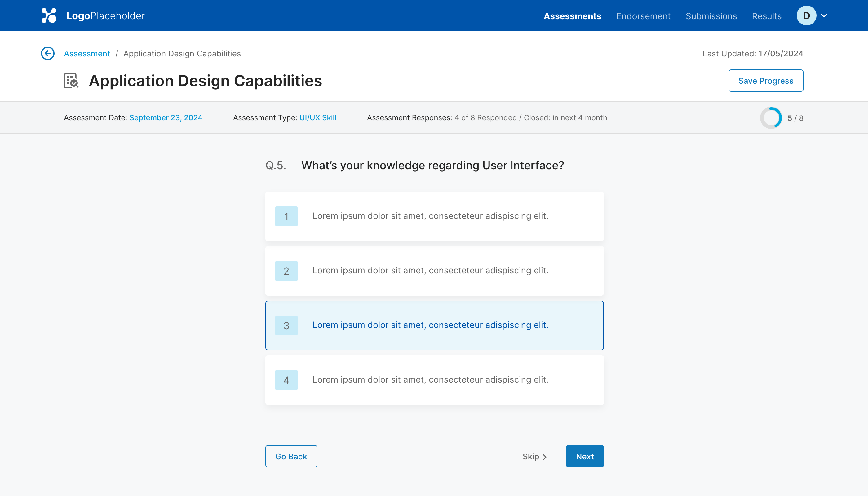Screen dimensions: 868x496
Task: Click the Last Updated 17/05/2024 text
Action: pos(753,54)
